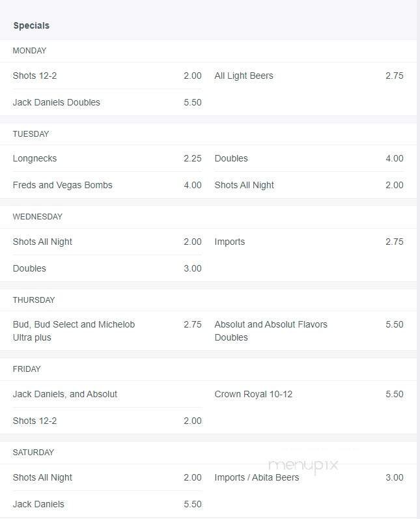420x519 pixels.
Task: Select the MONDAY day header
Action: (x=29, y=51)
